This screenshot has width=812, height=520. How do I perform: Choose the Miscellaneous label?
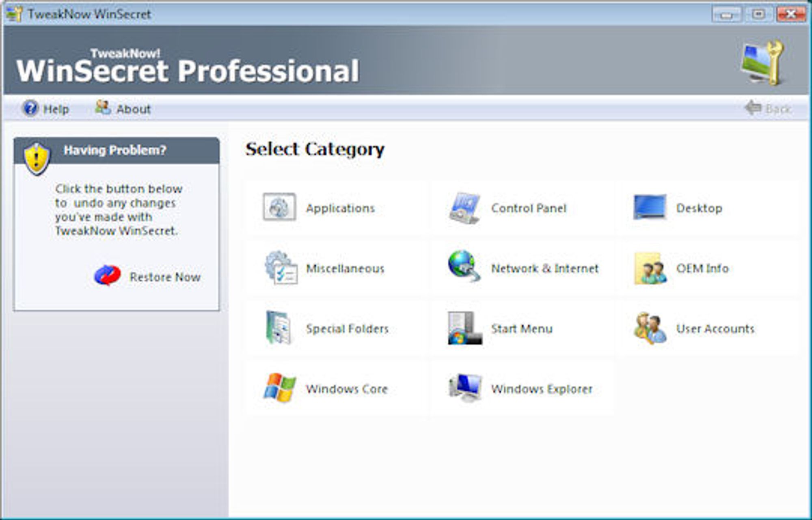point(345,268)
